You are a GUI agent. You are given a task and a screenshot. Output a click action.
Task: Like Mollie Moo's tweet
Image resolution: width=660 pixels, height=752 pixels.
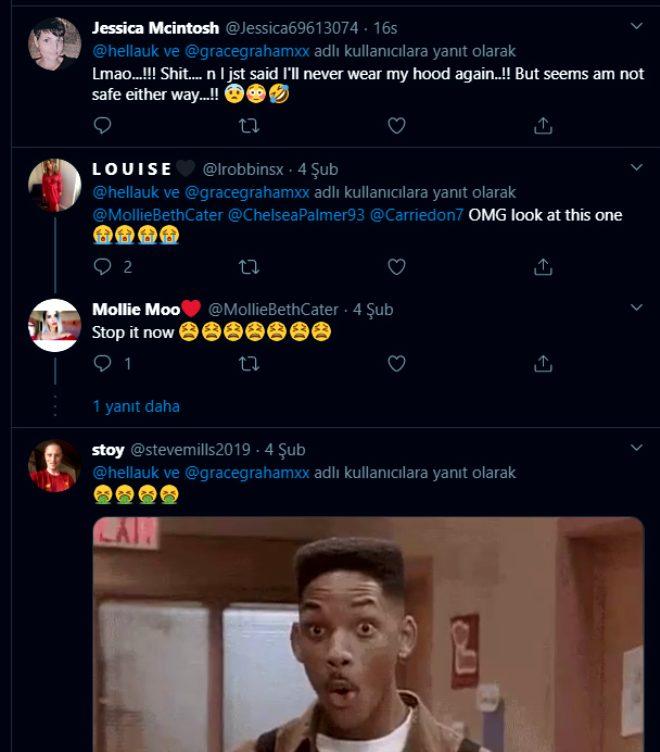[x=397, y=364]
